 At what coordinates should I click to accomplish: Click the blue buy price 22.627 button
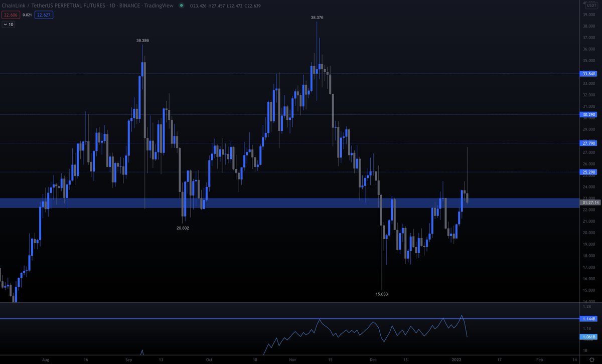pos(44,15)
